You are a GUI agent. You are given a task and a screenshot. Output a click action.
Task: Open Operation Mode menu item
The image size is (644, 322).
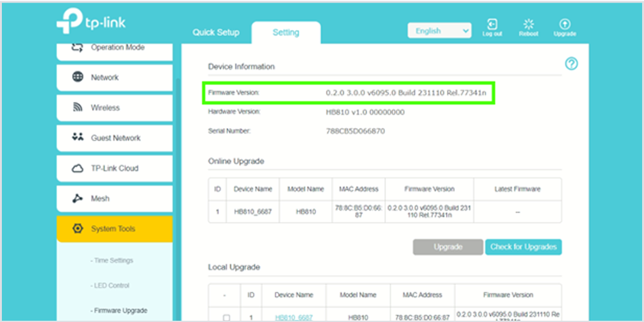pyautogui.click(x=115, y=51)
